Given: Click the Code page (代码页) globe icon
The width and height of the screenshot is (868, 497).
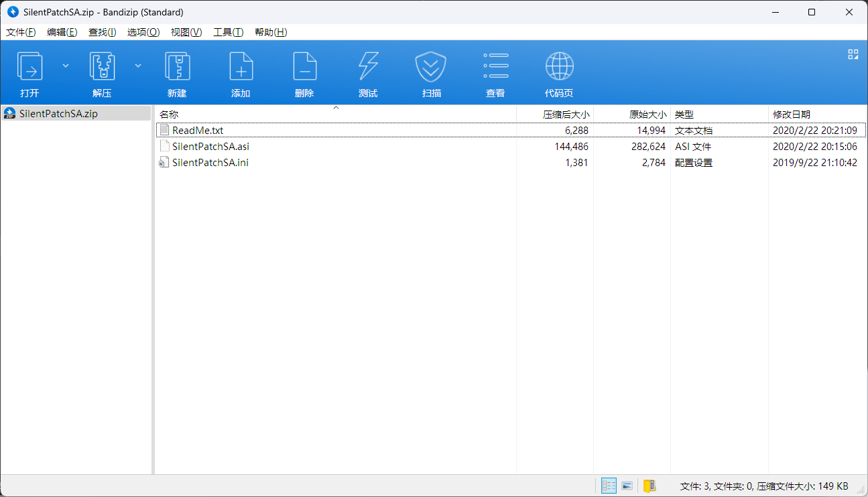Looking at the screenshot, I should click(x=559, y=66).
